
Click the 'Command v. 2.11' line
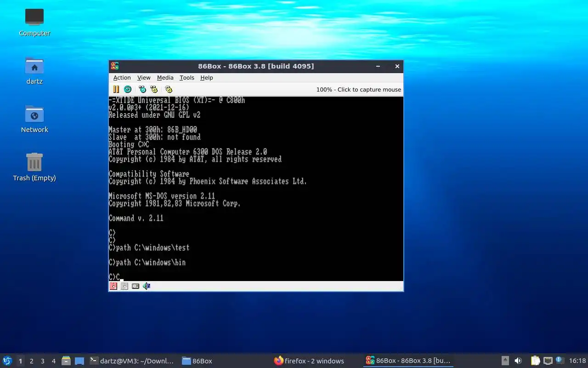tap(136, 218)
